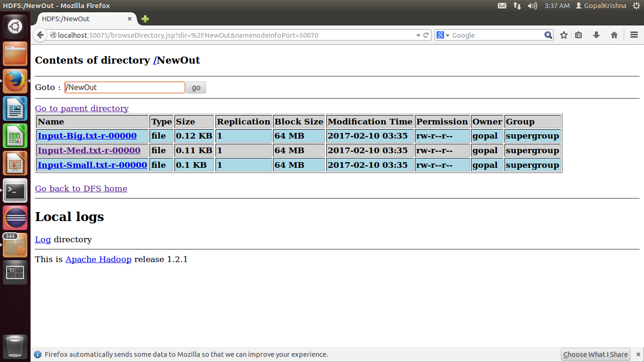Go to the Firefox home page icon

point(614,35)
